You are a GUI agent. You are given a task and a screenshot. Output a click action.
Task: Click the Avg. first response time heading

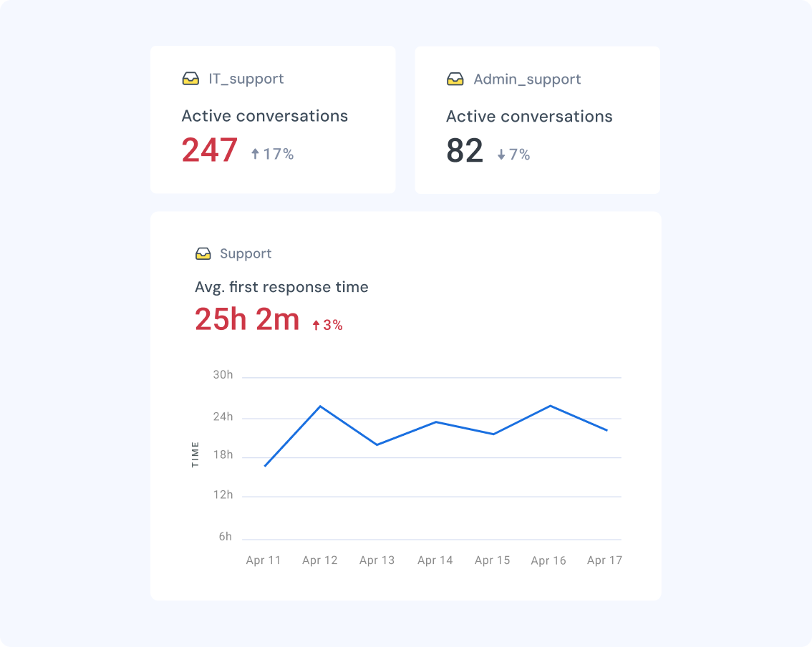(x=282, y=287)
